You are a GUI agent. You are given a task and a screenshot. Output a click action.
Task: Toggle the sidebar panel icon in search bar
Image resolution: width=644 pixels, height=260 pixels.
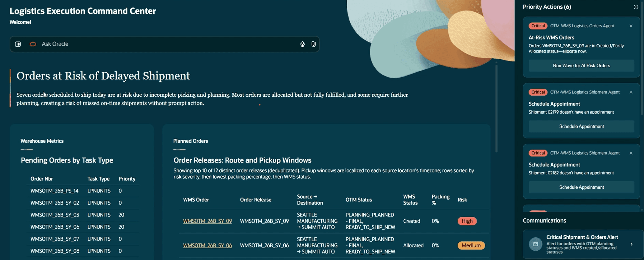click(x=18, y=44)
